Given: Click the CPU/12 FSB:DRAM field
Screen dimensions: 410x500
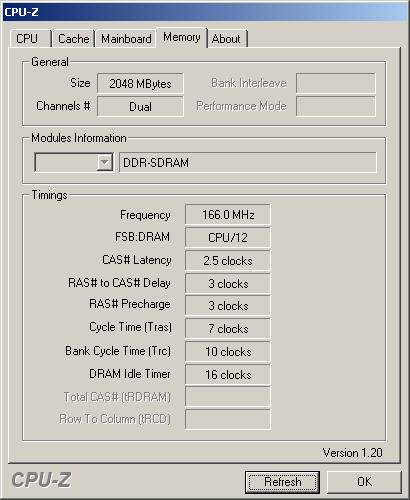Looking at the screenshot, I should pos(228,237).
